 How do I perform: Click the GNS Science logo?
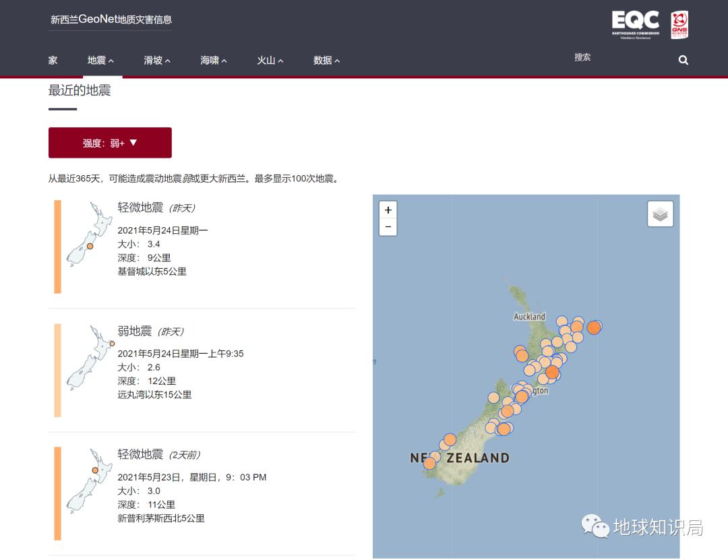679,24
